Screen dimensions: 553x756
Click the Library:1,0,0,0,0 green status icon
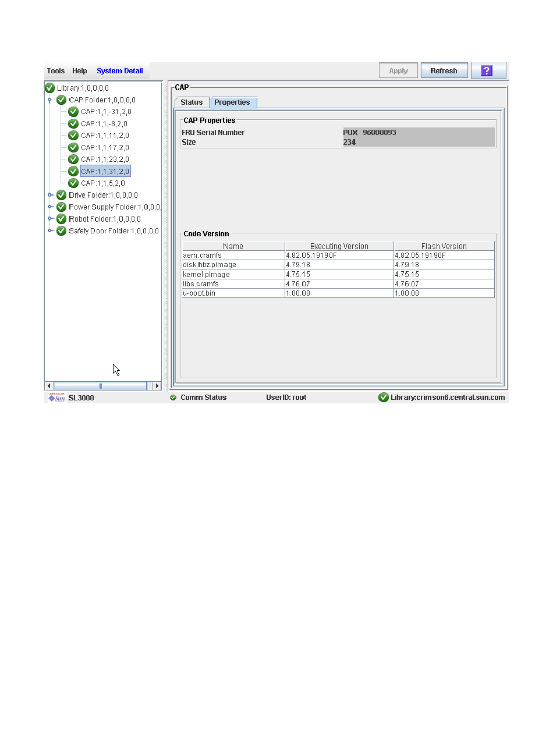click(x=50, y=88)
